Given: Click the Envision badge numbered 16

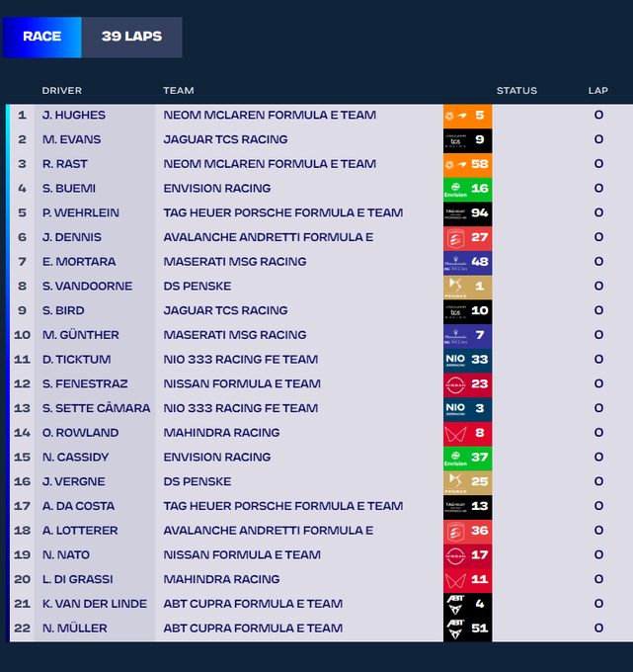Looking at the screenshot, I should coord(468,189).
